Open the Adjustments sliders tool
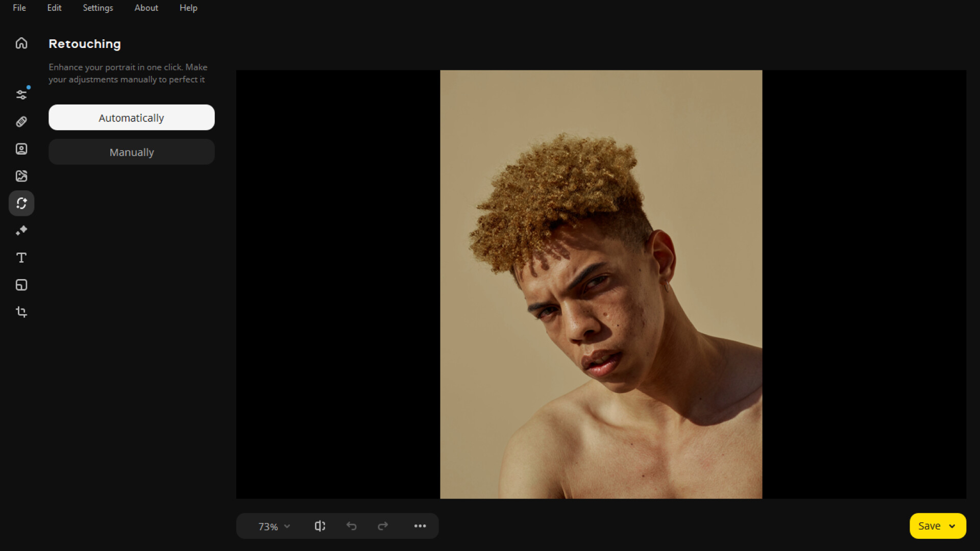The image size is (980, 551). (x=21, y=94)
